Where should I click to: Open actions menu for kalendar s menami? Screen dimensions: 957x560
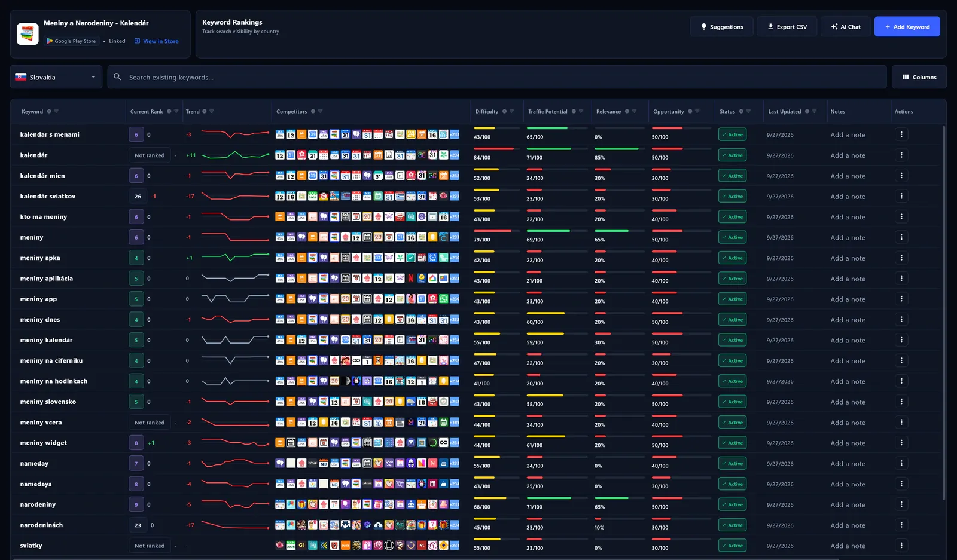coord(901,134)
